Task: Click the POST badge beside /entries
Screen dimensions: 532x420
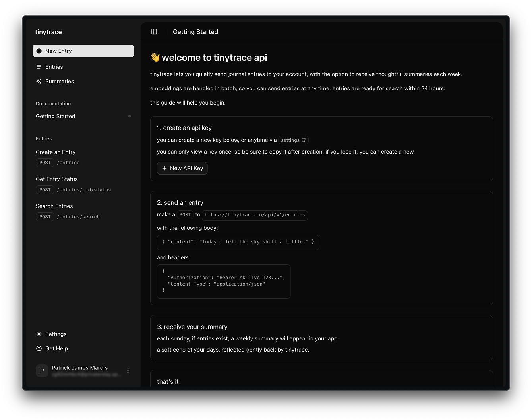Action: pyautogui.click(x=45, y=163)
